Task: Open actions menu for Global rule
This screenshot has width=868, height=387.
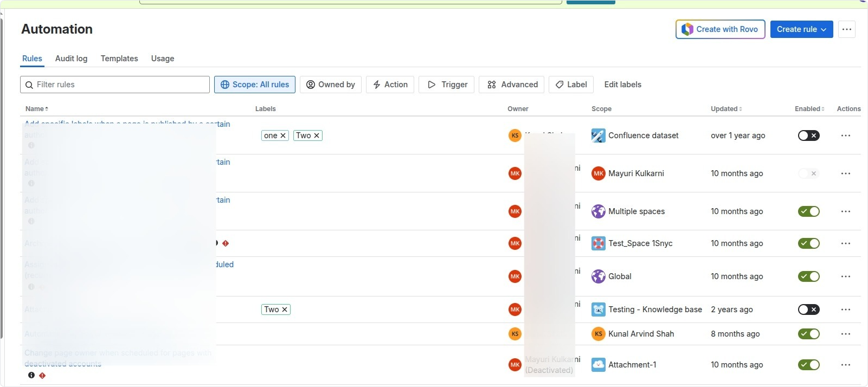Action: pyautogui.click(x=845, y=276)
